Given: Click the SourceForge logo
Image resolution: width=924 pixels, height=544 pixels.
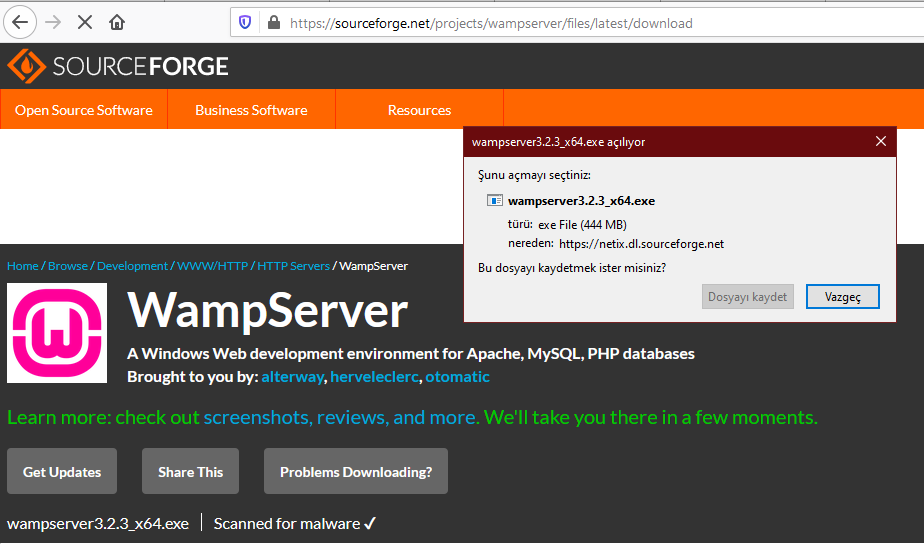Looking at the screenshot, I should click(x=118, y=65).
